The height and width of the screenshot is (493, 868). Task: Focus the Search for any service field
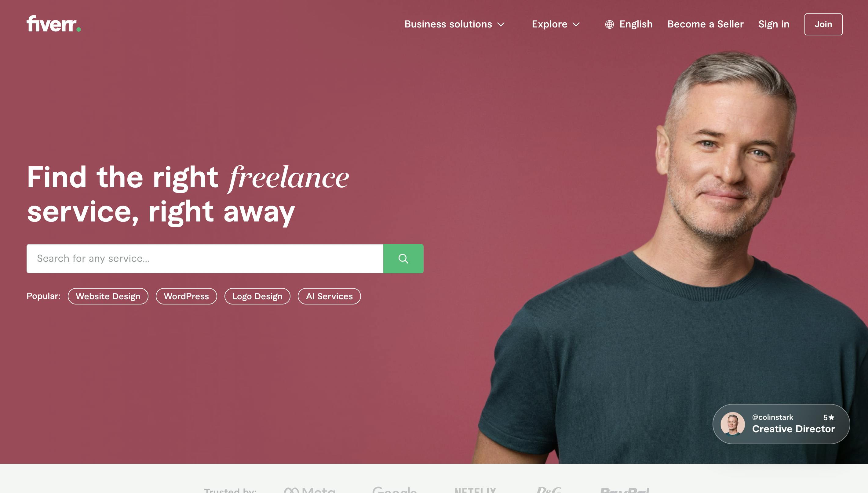click(x=205, y=259)
